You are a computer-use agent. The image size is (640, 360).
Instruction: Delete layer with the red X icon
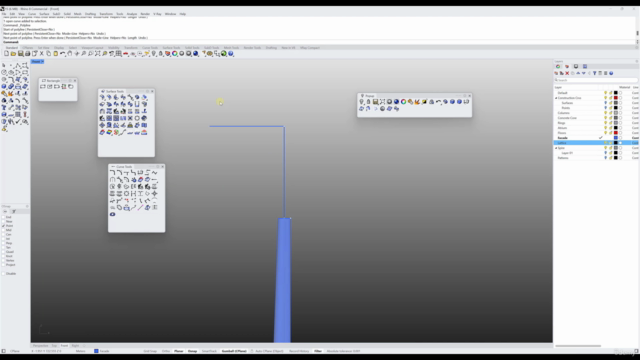567,73
